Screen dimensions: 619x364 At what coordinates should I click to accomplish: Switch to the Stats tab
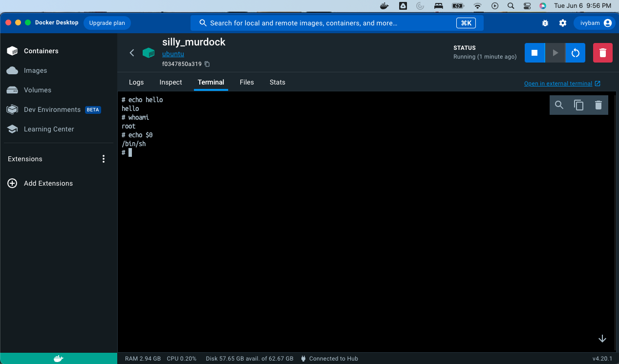277,82
